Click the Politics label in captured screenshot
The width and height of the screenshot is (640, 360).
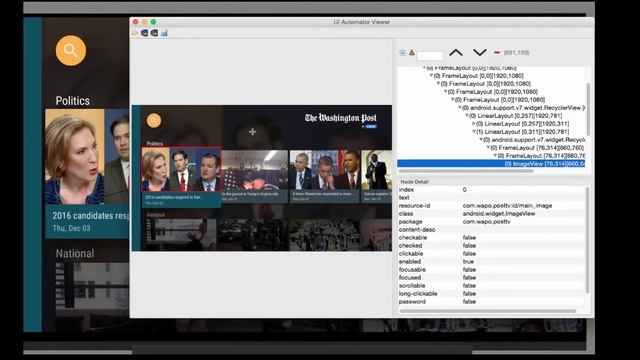155,144
